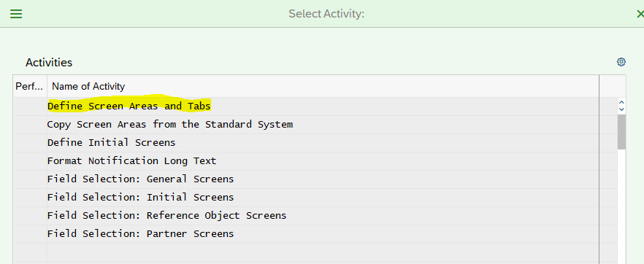This screenshot has width=644, height=264.
Task: Click Perf cell beside Field Selection: Partner Screens
Action: (x=30, y=233)
